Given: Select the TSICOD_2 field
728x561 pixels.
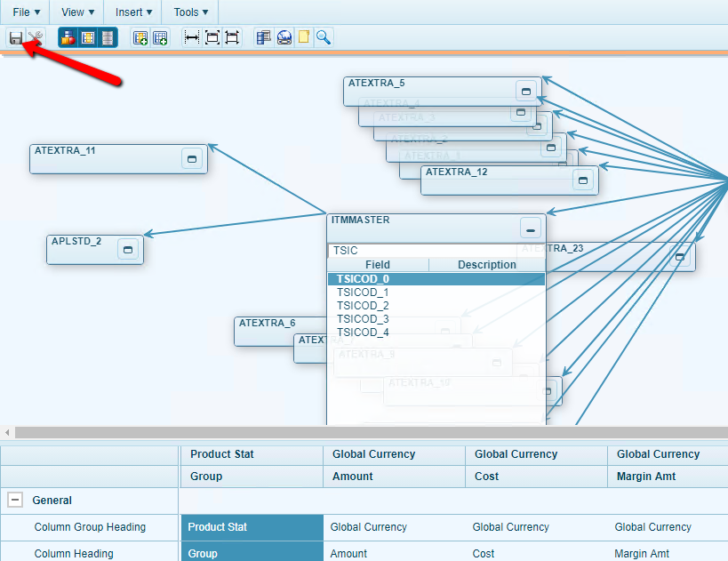Looking at the screenshot, I should coord(363,306).
